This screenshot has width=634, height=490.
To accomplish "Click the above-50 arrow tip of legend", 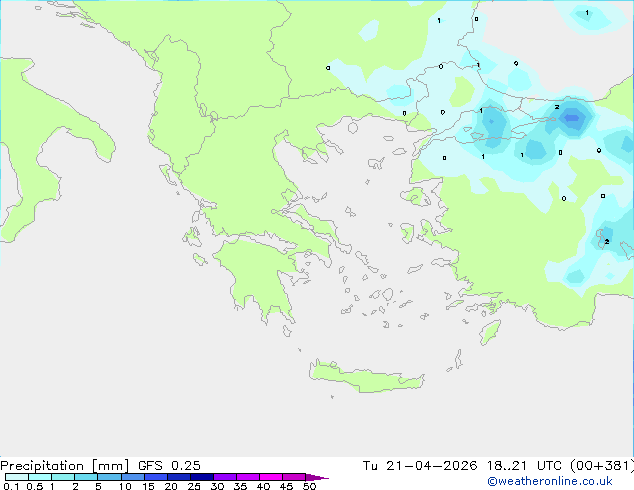I will [317, 477].
